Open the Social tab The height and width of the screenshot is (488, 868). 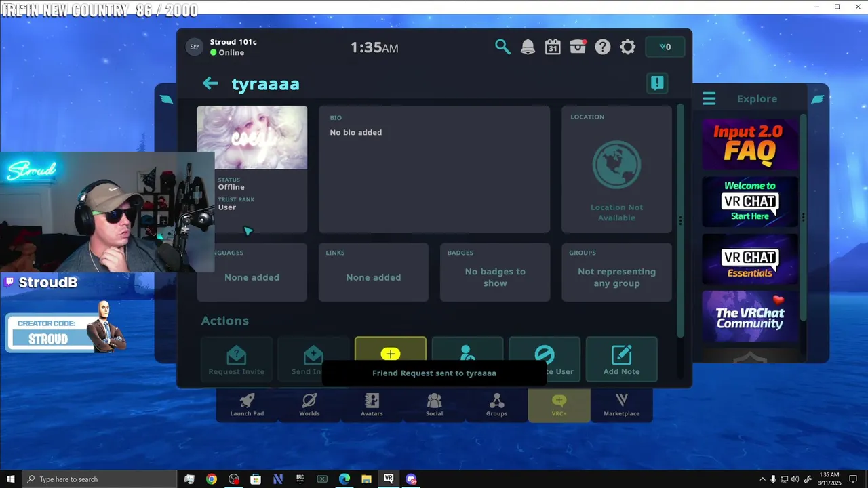pos(434,405)
